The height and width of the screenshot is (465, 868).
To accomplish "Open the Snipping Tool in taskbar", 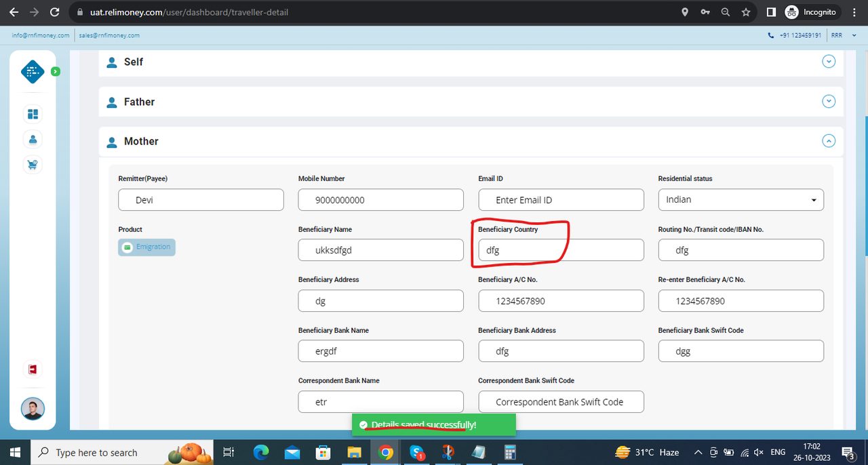I will (448, 452).
